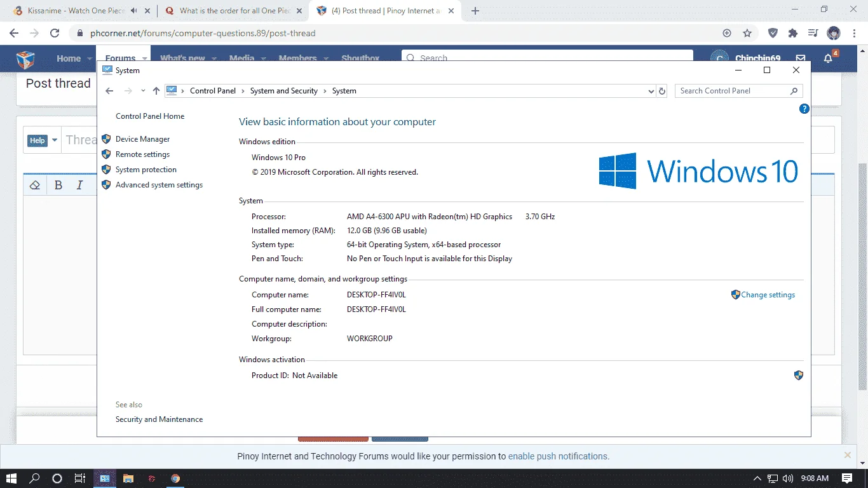Open the Home menu on phcorner navbar
This screenshot has width=868, height=488.
[x=69, y=58]
